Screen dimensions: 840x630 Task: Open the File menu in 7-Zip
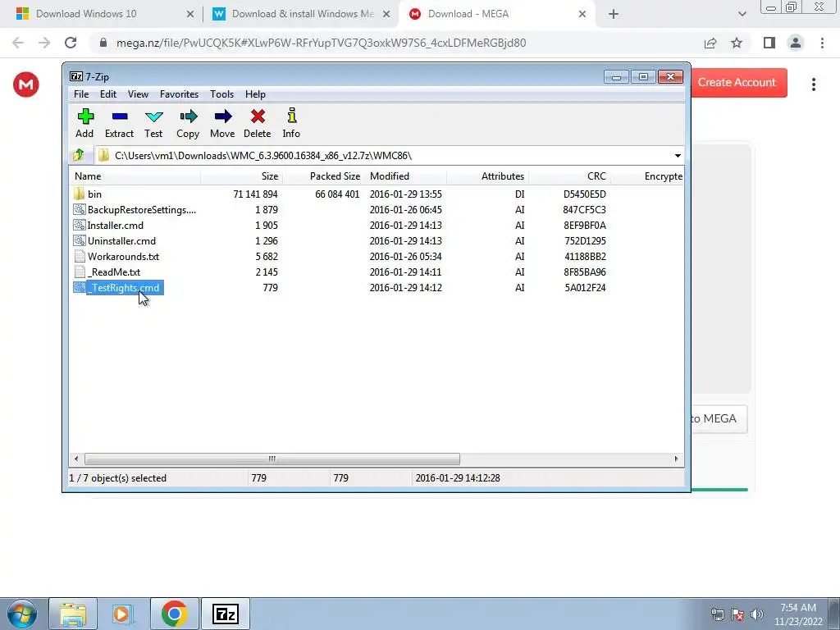(81, 94)
